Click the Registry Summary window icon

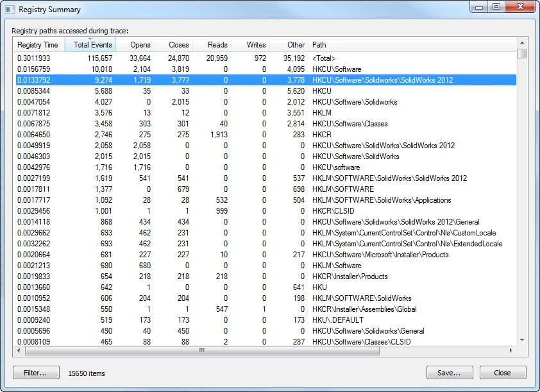10,10
